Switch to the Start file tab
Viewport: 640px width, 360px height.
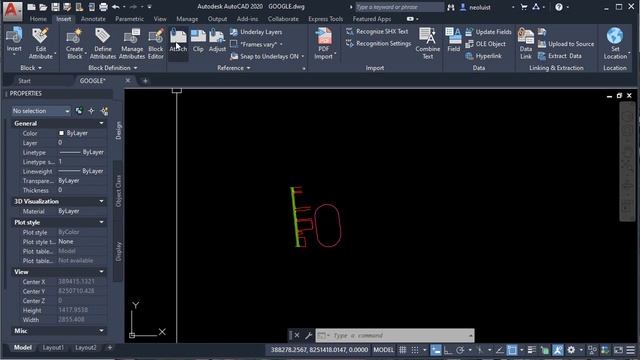pos(24,81)
